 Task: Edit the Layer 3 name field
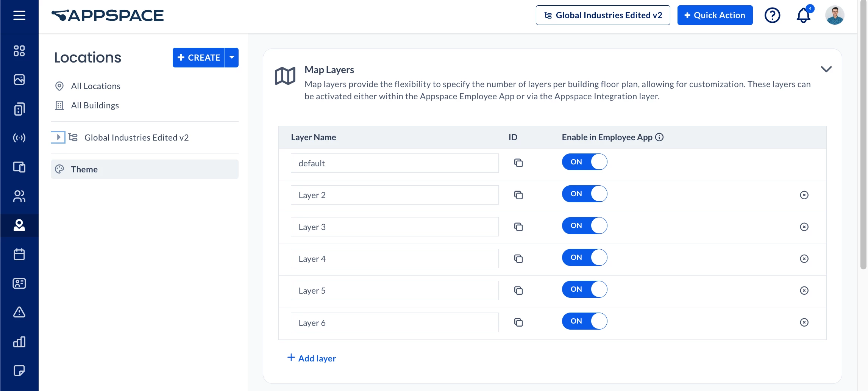395,227
